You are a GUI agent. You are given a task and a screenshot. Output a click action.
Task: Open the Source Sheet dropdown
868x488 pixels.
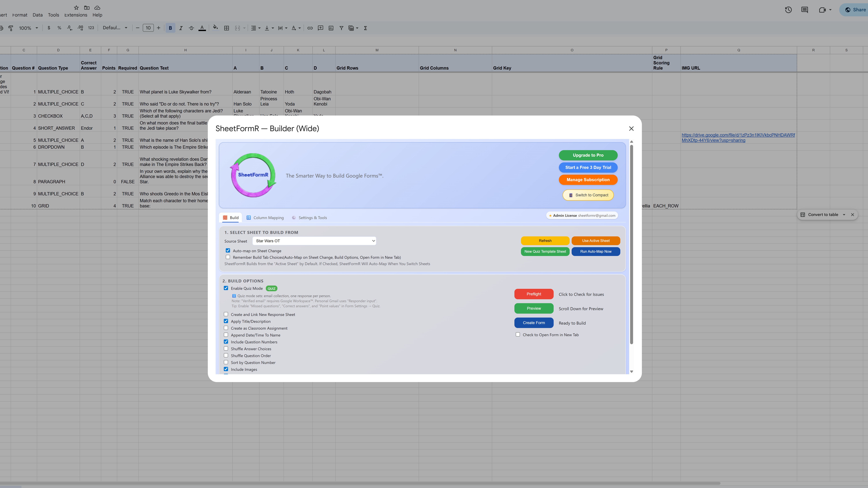point(314,241)
